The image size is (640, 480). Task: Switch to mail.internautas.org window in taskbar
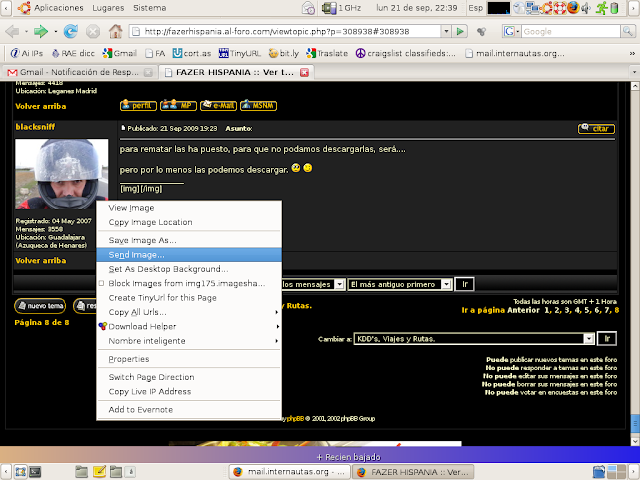289,472
